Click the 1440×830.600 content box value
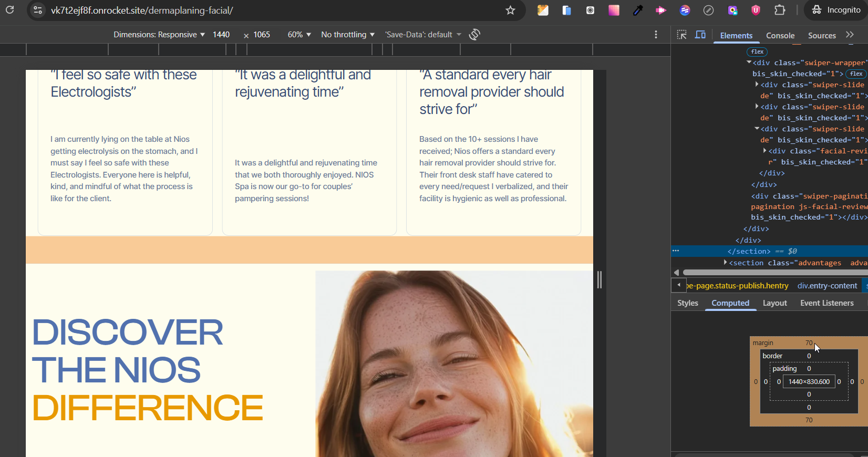 [809, 382]
